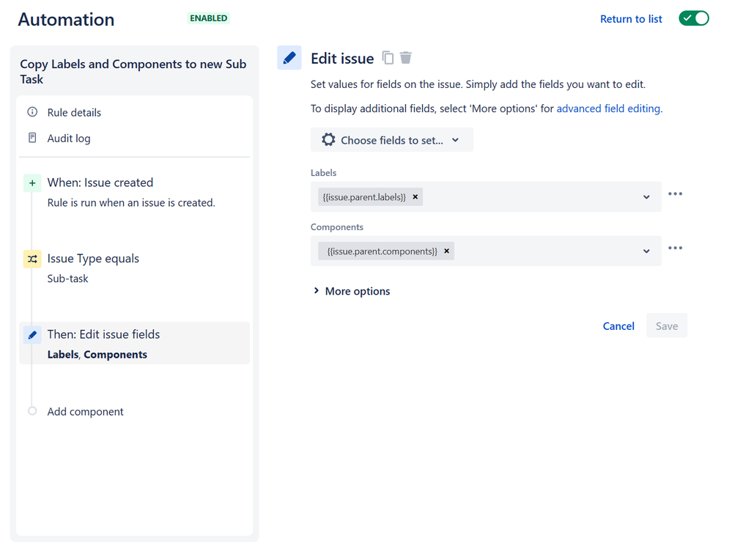Delete the Edit issue component via trash icon
This screenshot has width=732, height=560.
406,58
